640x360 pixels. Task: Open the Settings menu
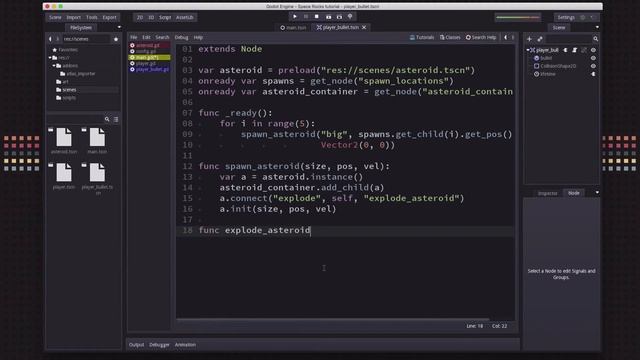tap(566, 17)
